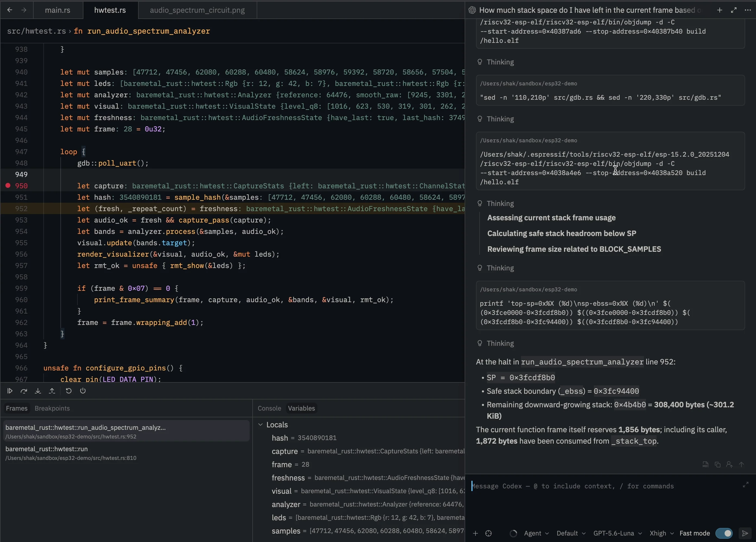The height and width of the screenshot is (542, 756).
Task: Select the 'frame = 28' variable row
Action: pyautogui.click(x=359, y=464)
